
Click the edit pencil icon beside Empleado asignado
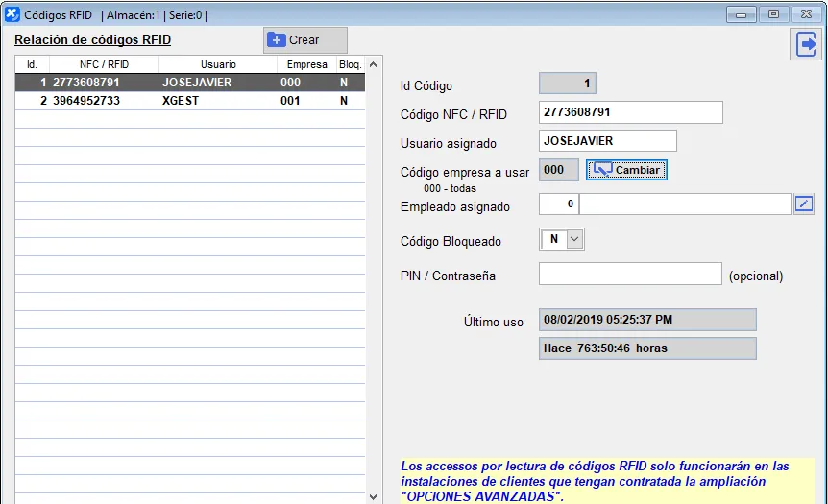coord(804,204)
